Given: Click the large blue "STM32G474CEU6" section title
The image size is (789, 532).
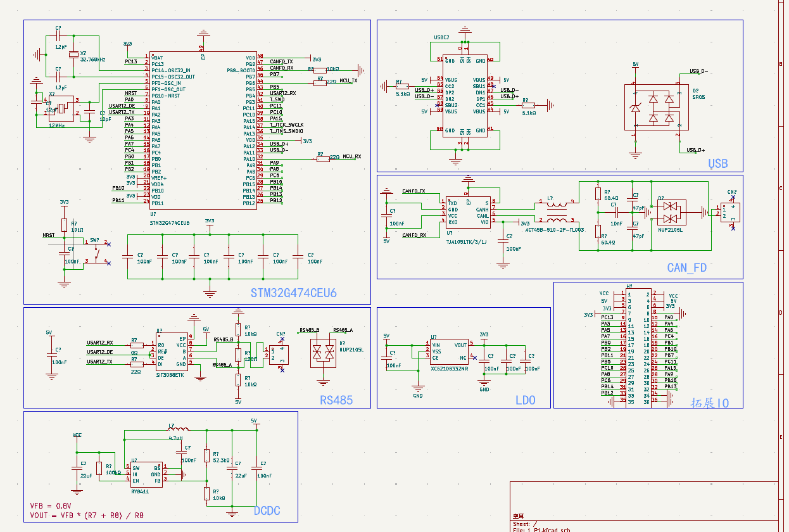Looking at the screenshot, I should (294, 293).
